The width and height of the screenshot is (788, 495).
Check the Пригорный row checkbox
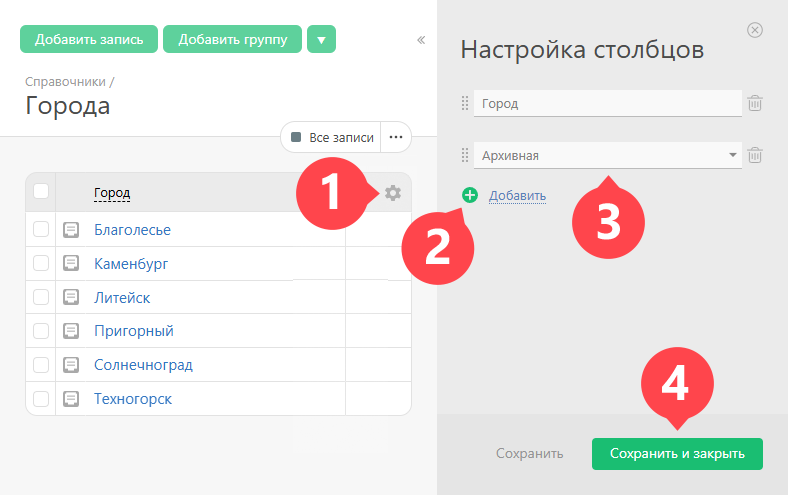click(x=41, y=331)
